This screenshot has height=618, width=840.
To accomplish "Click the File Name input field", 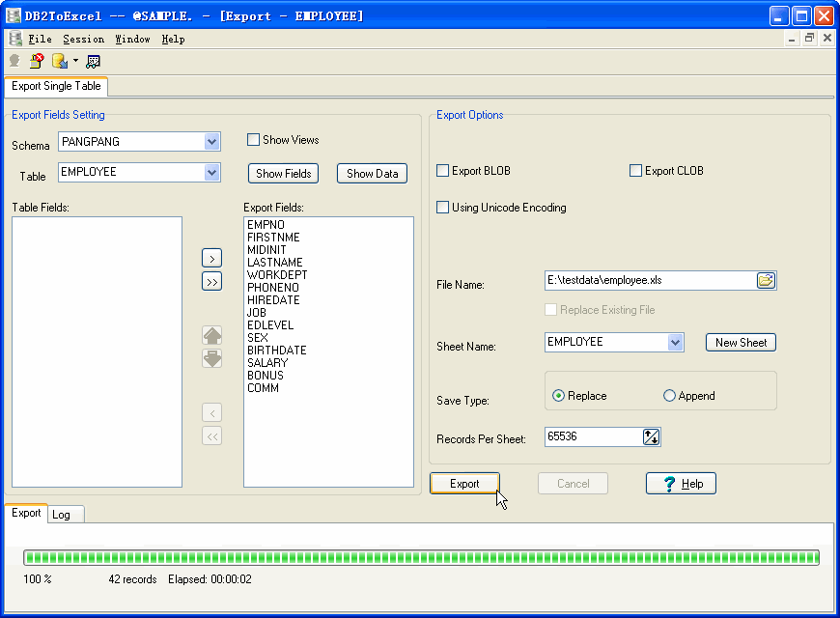I will point(651,280).
